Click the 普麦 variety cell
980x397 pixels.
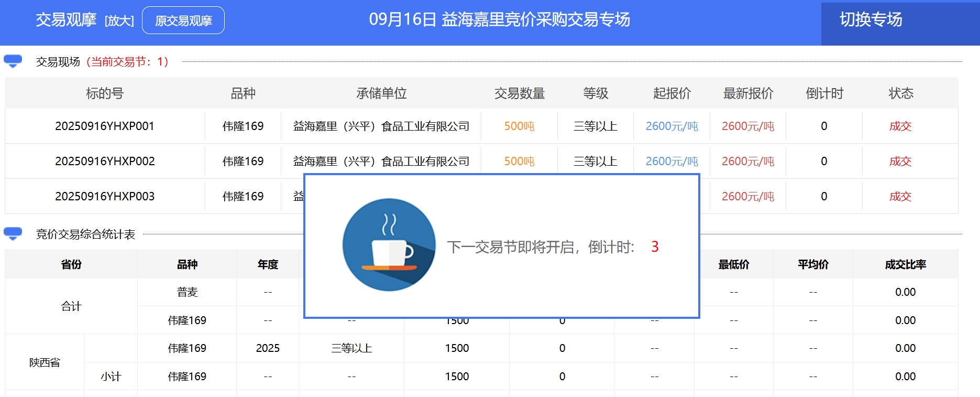pos(187,292)
